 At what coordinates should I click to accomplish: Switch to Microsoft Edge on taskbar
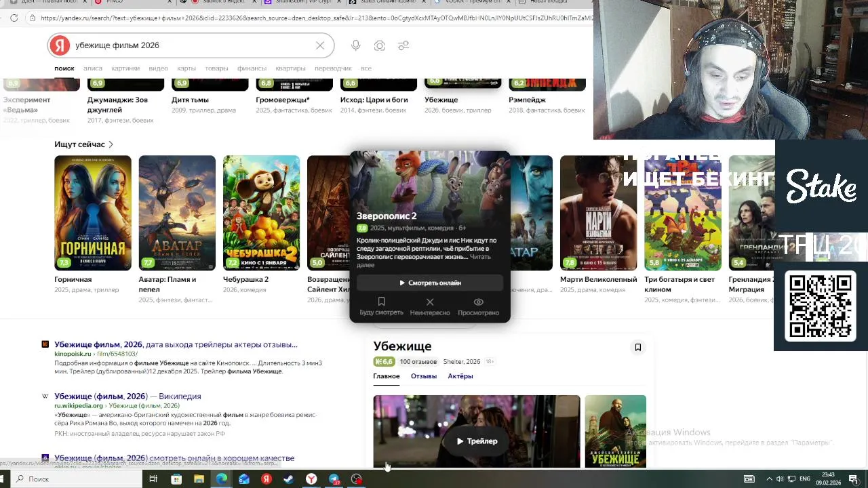pyautogui.click(x=222, y=479)
